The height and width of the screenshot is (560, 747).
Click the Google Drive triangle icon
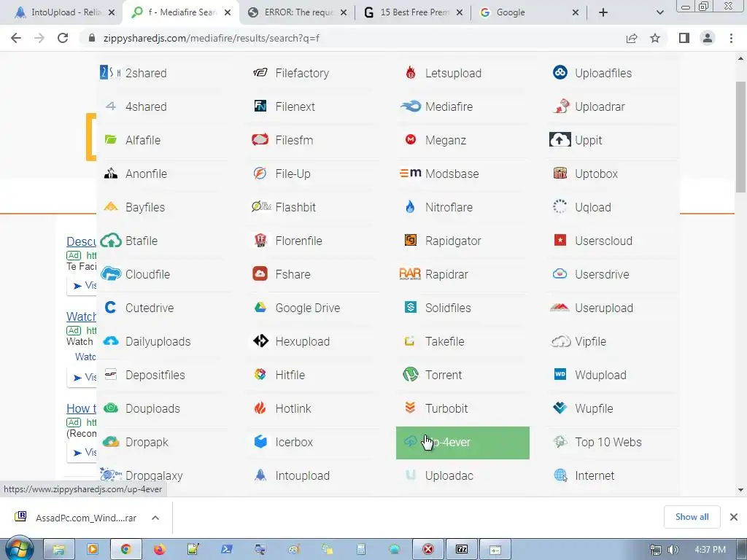coord(260,308)
